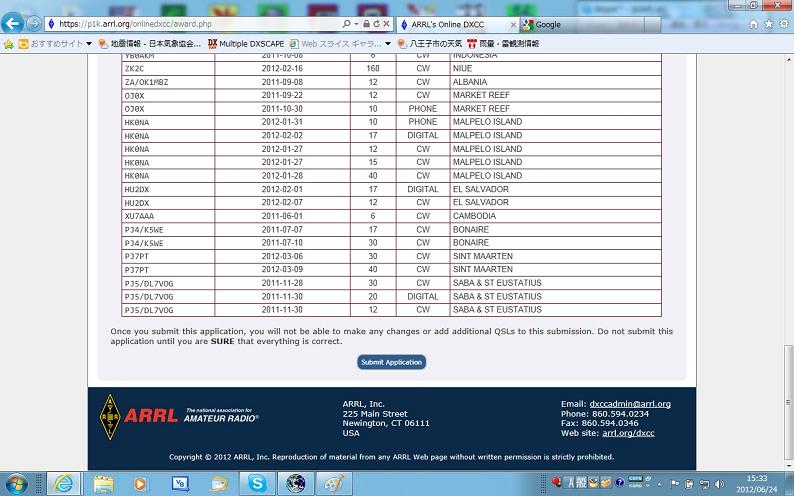Click Add to Favorites bar star icon
Viewport: 794px width, 496px height.
8,44
